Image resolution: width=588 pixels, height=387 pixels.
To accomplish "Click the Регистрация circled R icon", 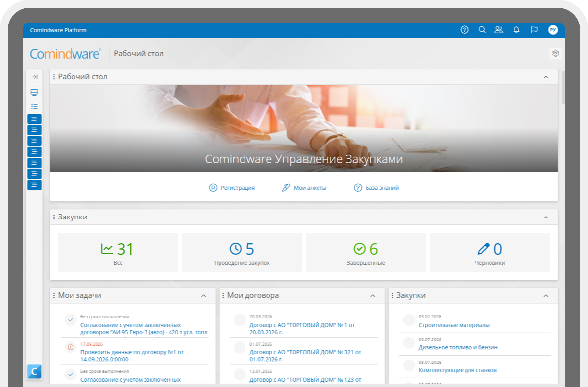I will pyautogui.click(x=213, y=188).
